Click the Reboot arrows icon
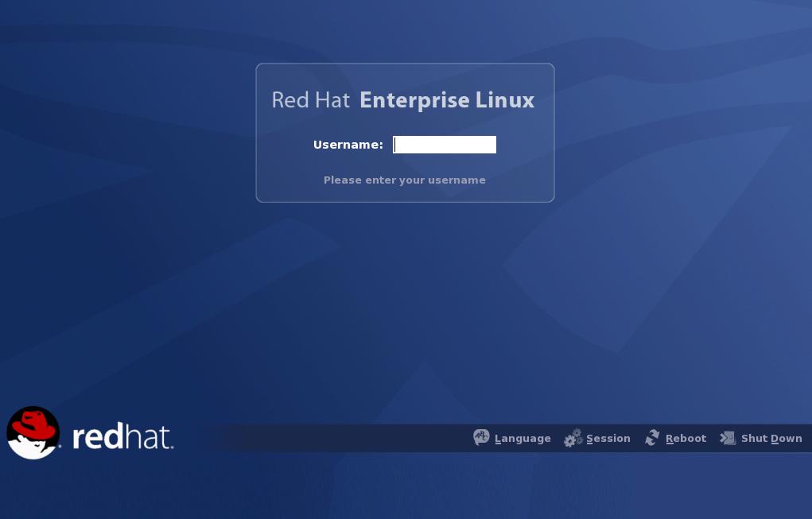This screenshot has width=812, height=519. pyautogui.click(x=652, y=437)
